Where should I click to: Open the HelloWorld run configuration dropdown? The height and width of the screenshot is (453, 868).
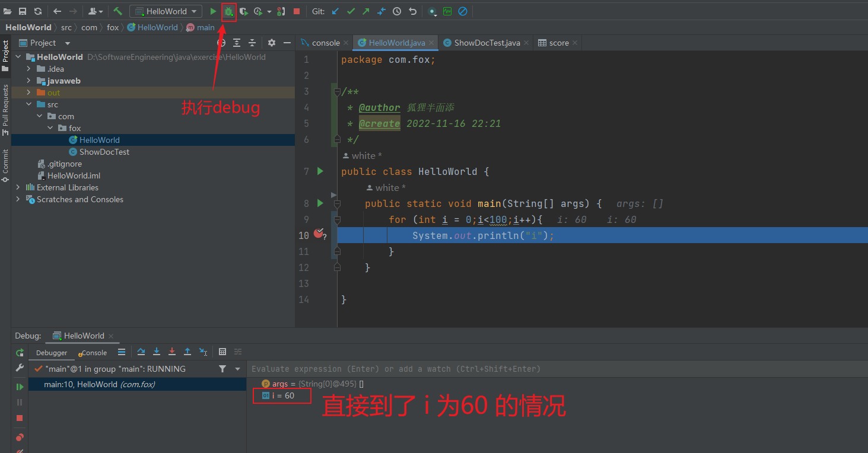pos(166,11)
